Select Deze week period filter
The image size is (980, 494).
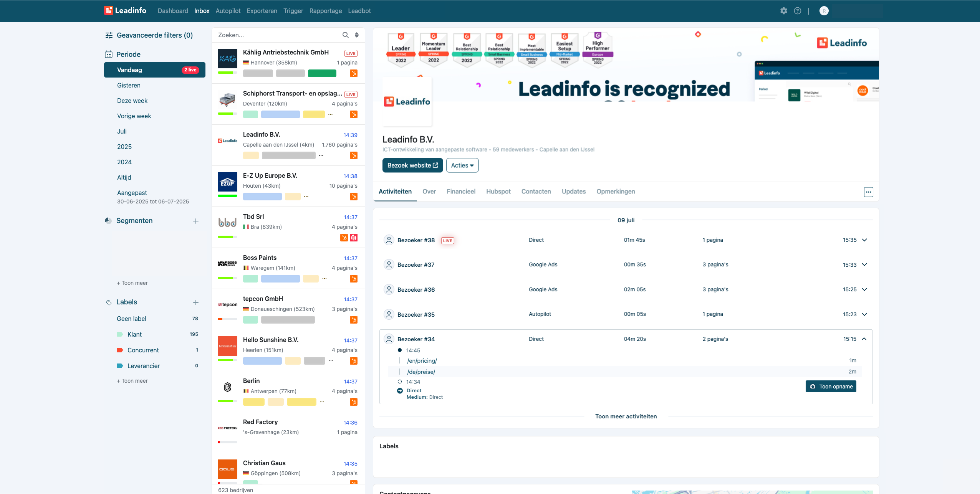tap(132, 101)
